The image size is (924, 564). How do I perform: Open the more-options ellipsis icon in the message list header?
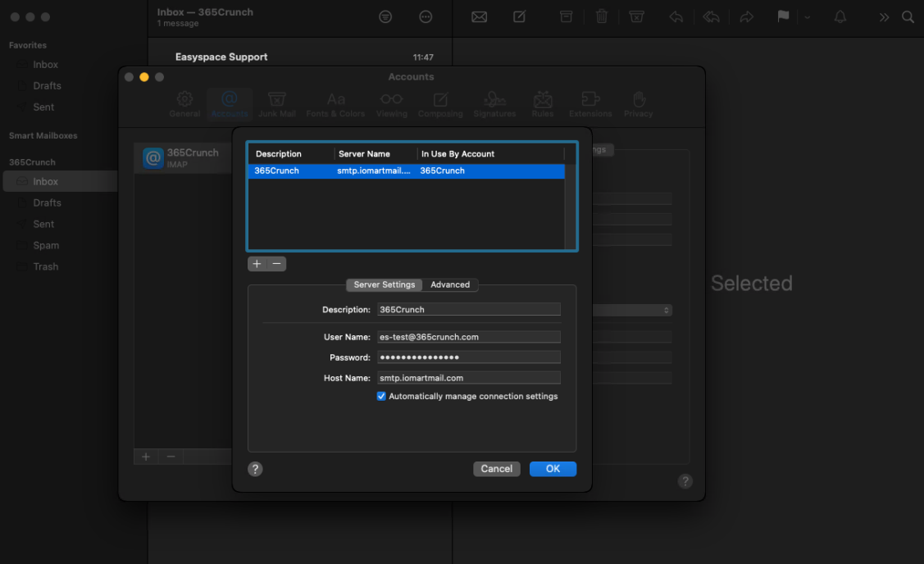pos(426,16)
